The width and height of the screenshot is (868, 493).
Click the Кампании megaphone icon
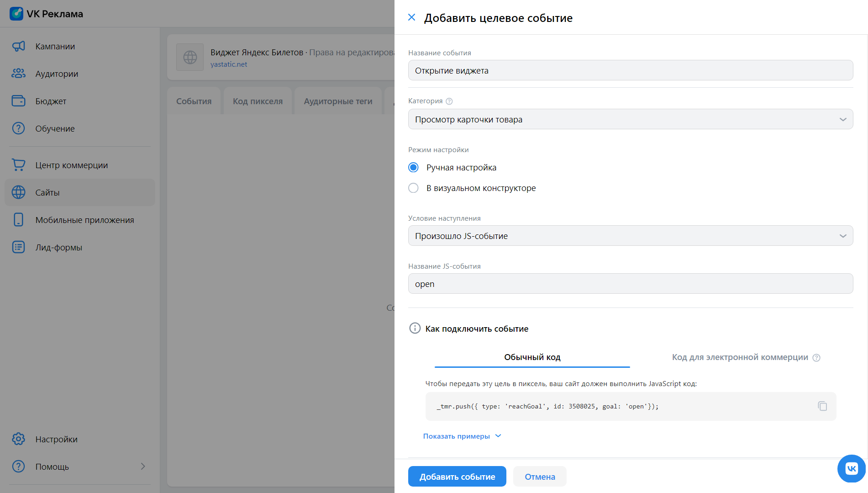point(18,46)
